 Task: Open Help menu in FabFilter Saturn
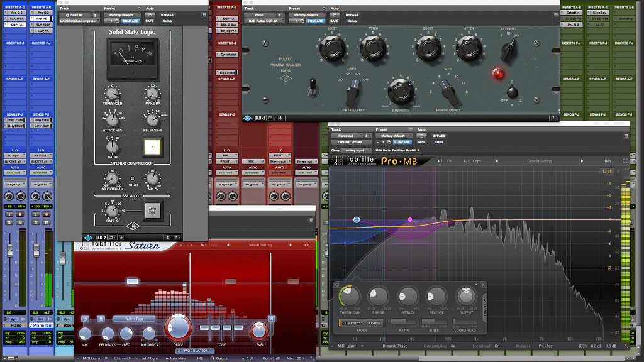pos(306,245)
